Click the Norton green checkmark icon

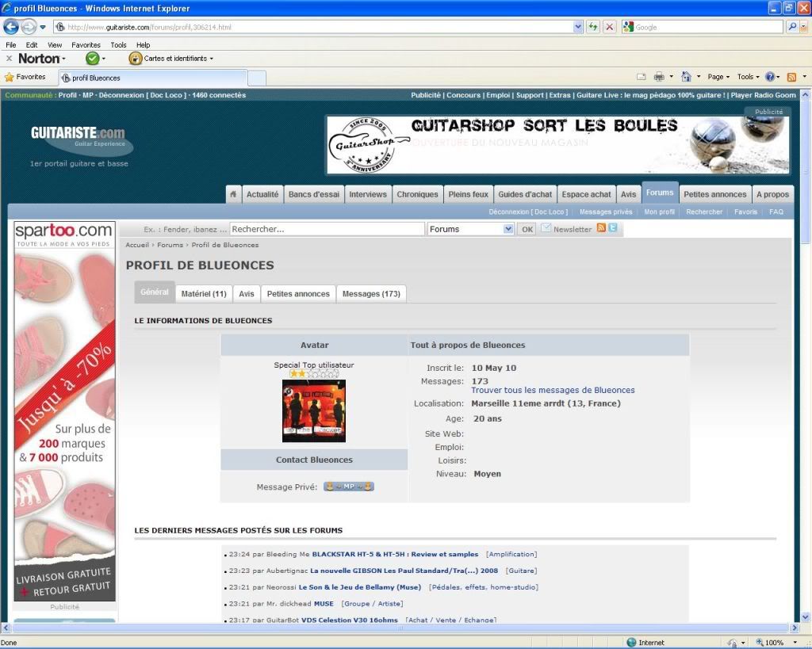click(93, 59)
